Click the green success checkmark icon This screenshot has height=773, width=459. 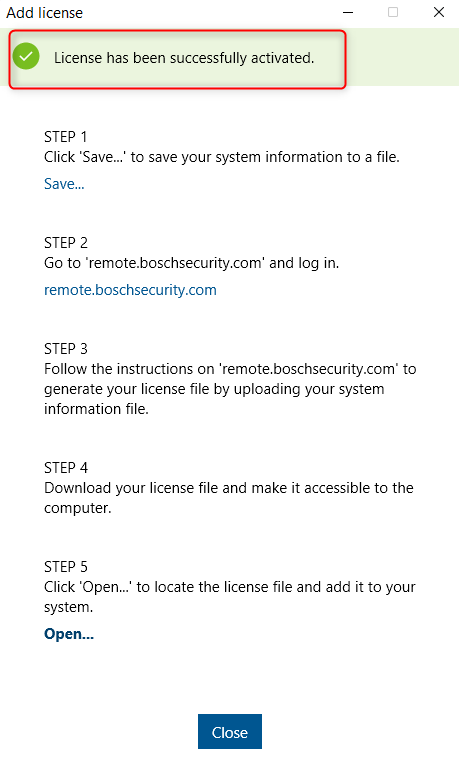coord(26,56)
